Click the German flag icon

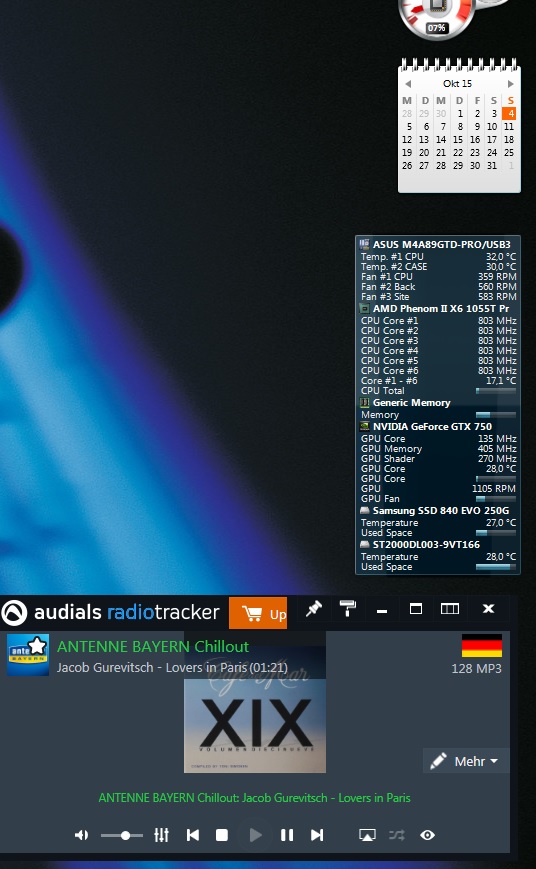(x=482, y=646)
